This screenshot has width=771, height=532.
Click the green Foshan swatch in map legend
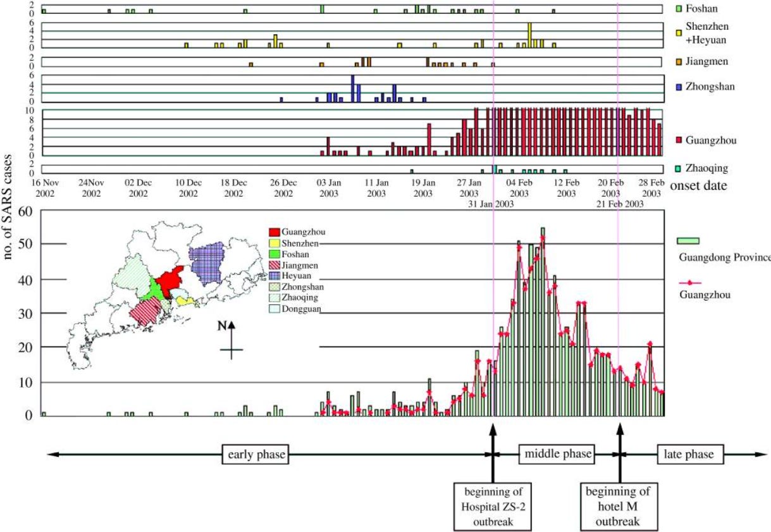(274, 254)
